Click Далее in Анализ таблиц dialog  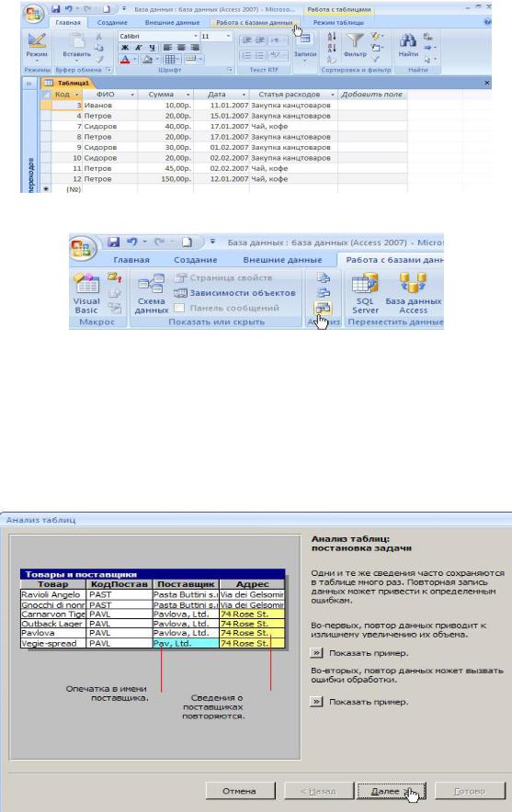(x=391, y=791)
